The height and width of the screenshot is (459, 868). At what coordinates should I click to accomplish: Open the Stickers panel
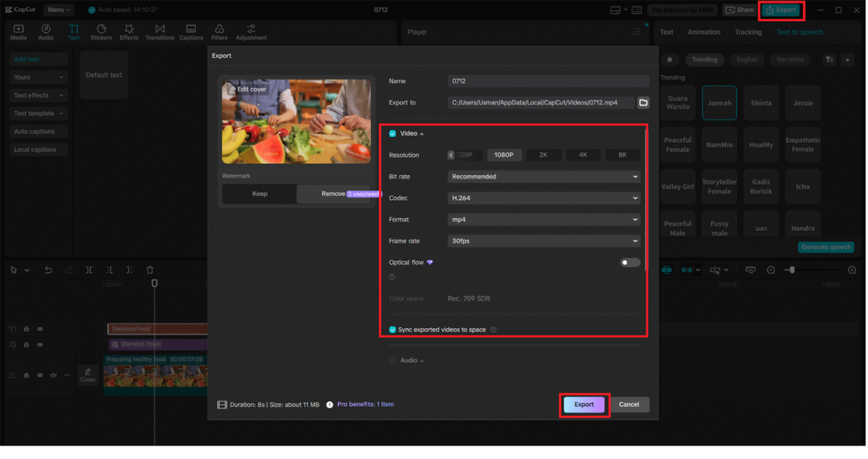[x=101, y=31]
